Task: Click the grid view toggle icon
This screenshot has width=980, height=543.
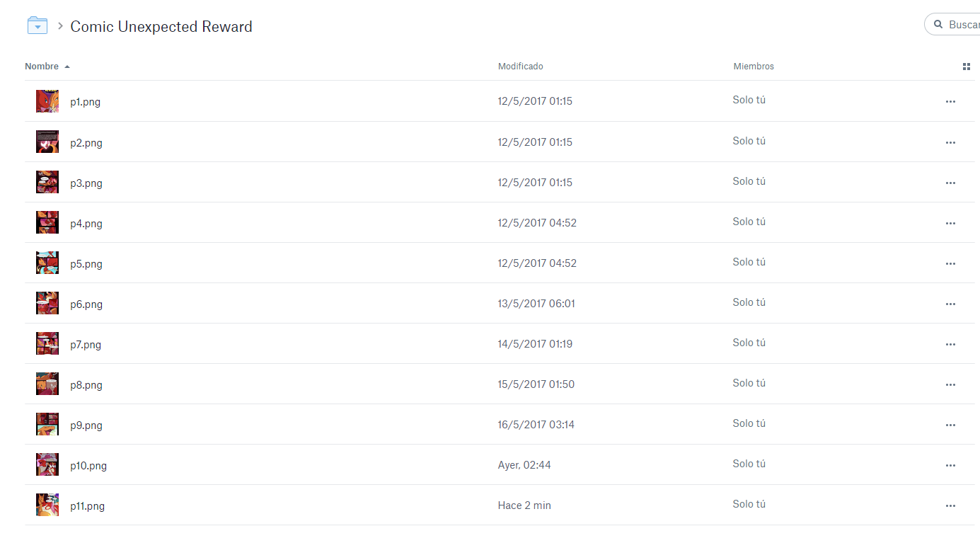Action: pos(967,67)
